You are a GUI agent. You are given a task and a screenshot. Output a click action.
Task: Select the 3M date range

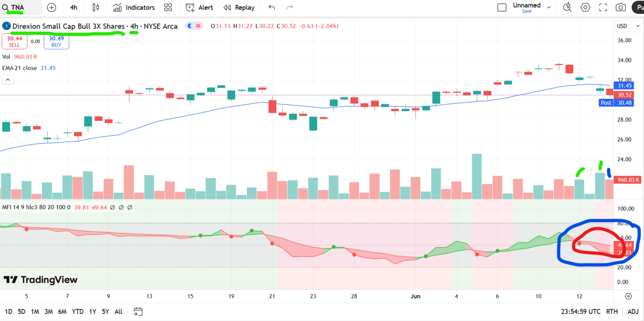pyautogui.click(x=48, y=311)
